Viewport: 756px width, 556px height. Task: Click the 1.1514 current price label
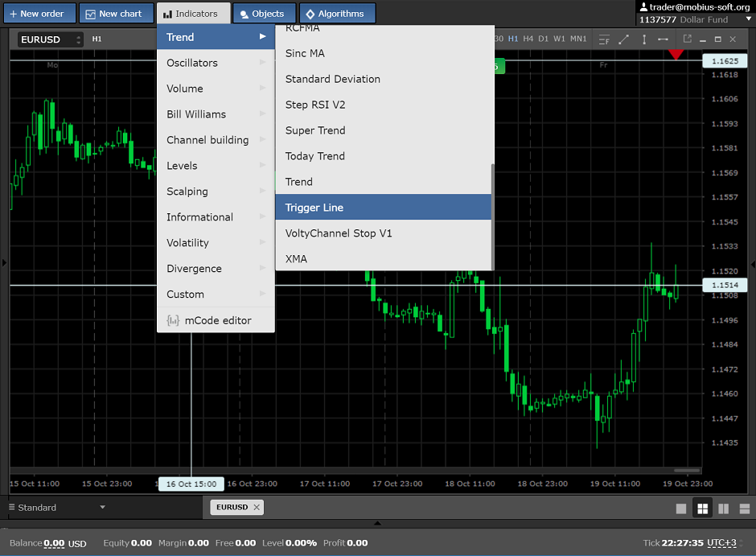(725, 285)
